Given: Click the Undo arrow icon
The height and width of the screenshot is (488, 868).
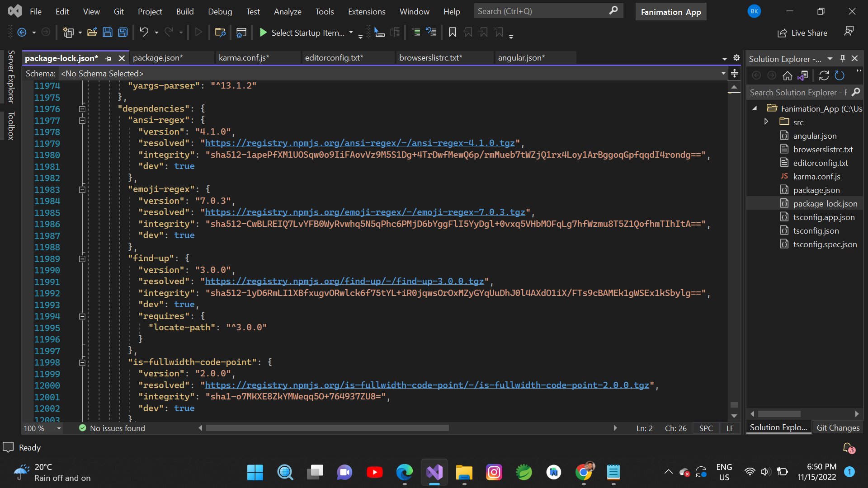Looking at the screenshot, I should coord(144,32).
